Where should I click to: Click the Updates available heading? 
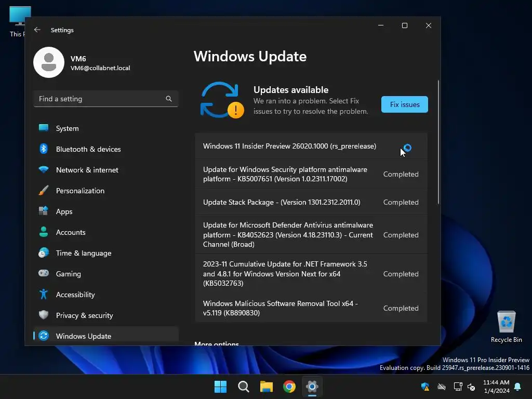291,89
